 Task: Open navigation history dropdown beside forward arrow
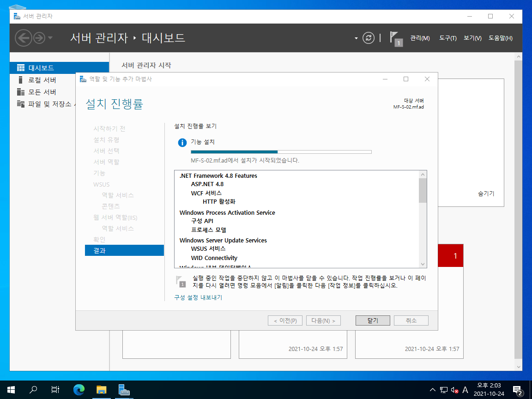[50, 38]
